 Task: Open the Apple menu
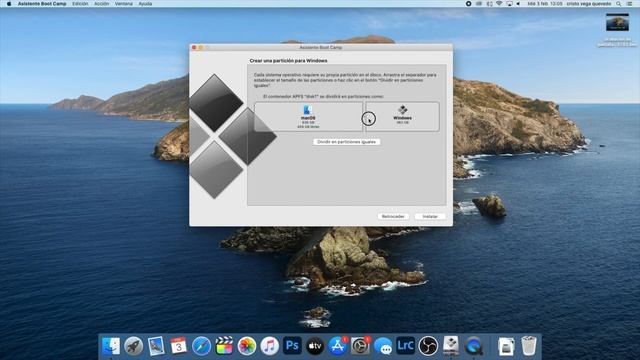click(9, 4)
